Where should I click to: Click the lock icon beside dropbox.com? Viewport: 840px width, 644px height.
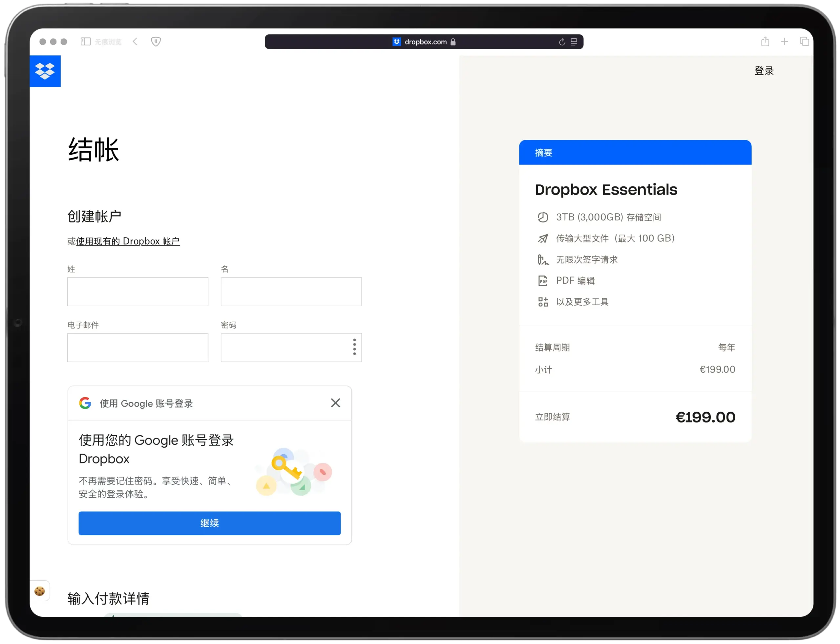[453, 42]
